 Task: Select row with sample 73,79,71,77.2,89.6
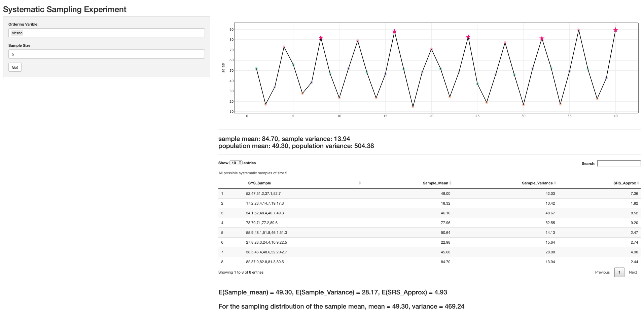coord(429,223)
